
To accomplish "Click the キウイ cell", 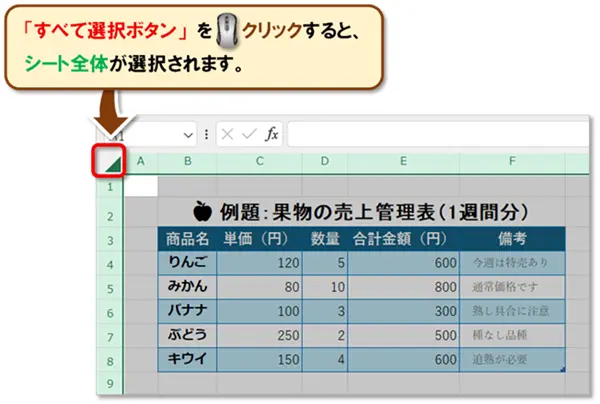I will [x=188, y=360].
